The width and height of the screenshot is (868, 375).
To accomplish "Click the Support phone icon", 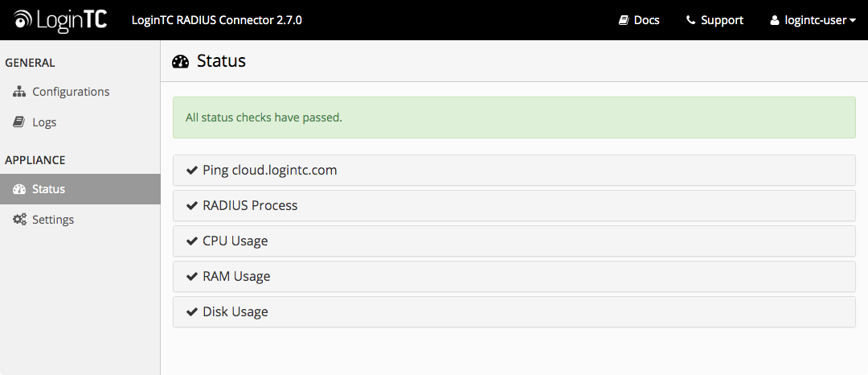I will [690, 20].
